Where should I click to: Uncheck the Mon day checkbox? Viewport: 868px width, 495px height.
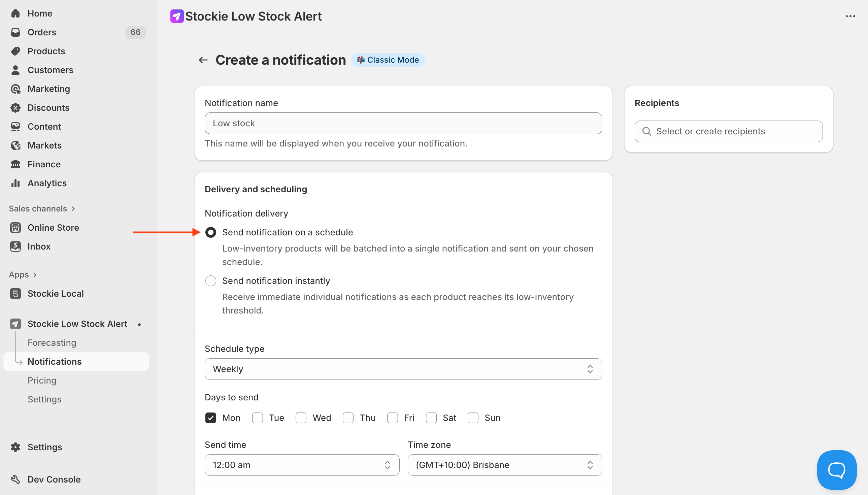click(211, 418)
